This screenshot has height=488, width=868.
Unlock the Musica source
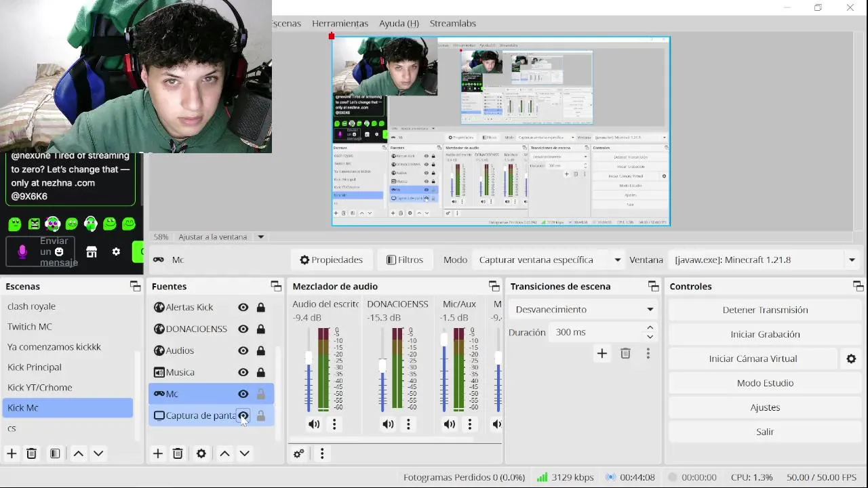(x=260, y=372)
